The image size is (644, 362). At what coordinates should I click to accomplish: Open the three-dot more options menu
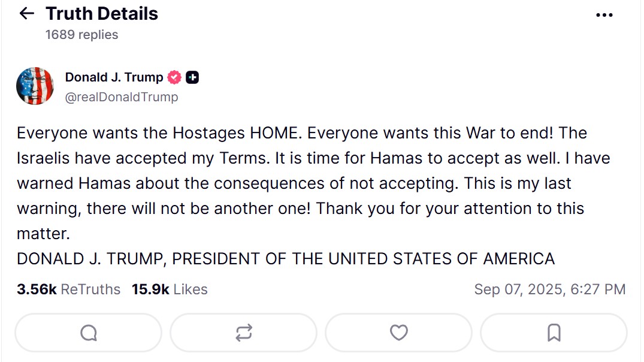coord(604,15)
